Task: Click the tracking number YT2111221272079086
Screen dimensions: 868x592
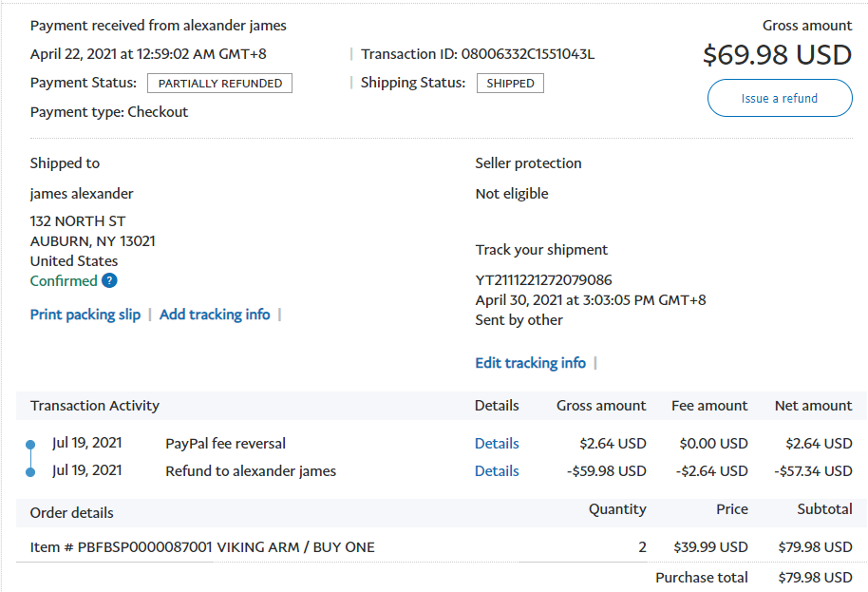Action: 543,280
